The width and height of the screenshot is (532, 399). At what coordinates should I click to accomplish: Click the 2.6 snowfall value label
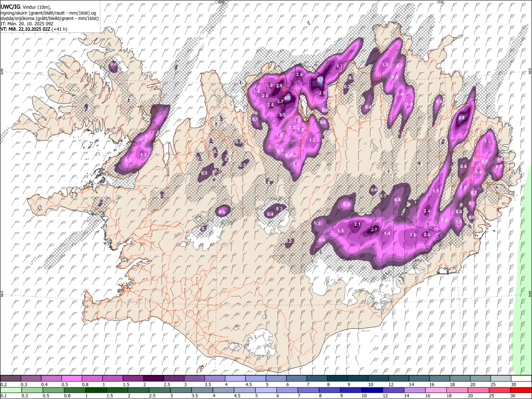(x=271, y=105)
